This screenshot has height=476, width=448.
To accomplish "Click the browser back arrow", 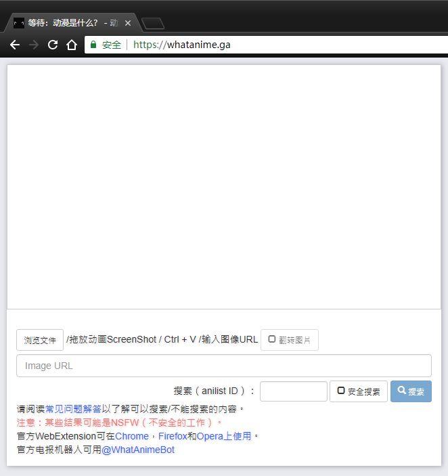I will 14,45.
